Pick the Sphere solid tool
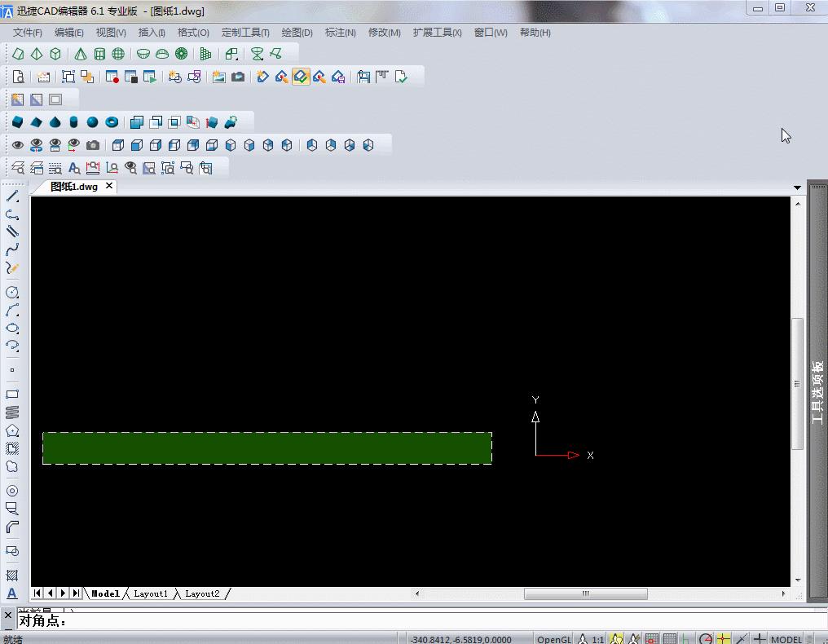Image resolution: width=828 pixels, height=644 pixels. 91,121
